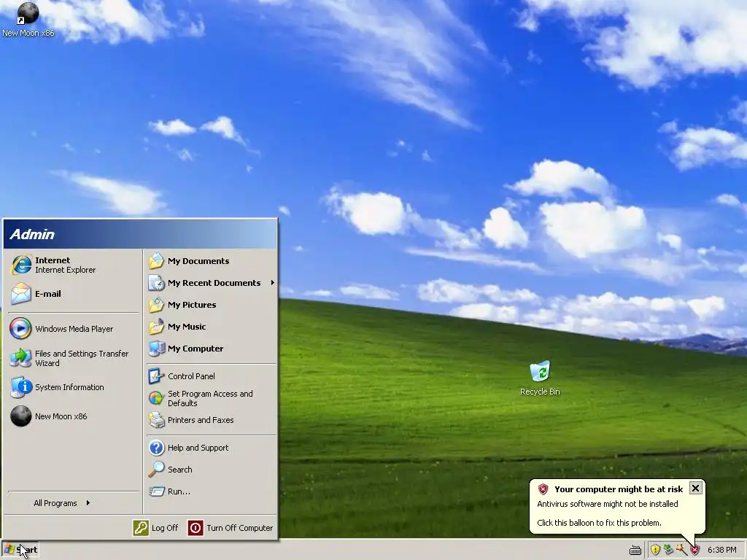The image size is (747, 560).
Task: Click the Start button on the taskbar
Action: (x=20, y=550)
